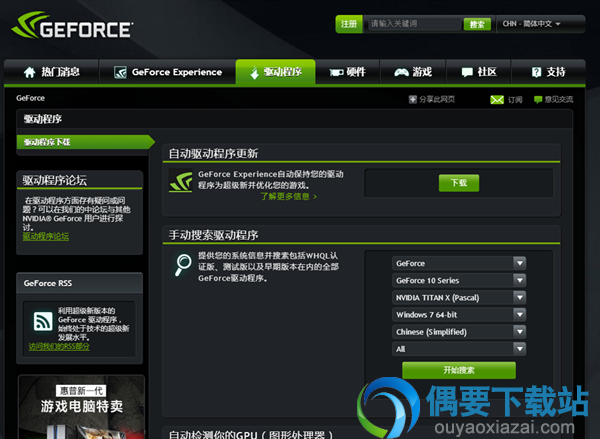This screenshot has width=600, height=439.
Task: Click the 自动驱动程序更新 heading
Action: pyautogui.click(x=214, y=153)
